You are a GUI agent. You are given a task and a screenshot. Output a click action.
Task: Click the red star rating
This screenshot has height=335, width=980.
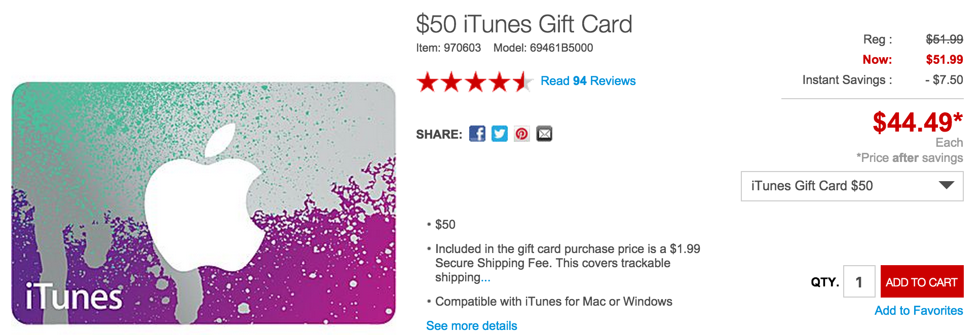(x=474, y=81)
